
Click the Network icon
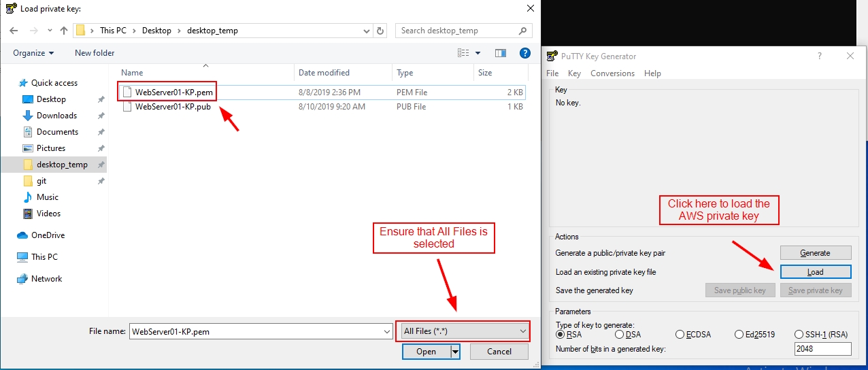point(22,279)
